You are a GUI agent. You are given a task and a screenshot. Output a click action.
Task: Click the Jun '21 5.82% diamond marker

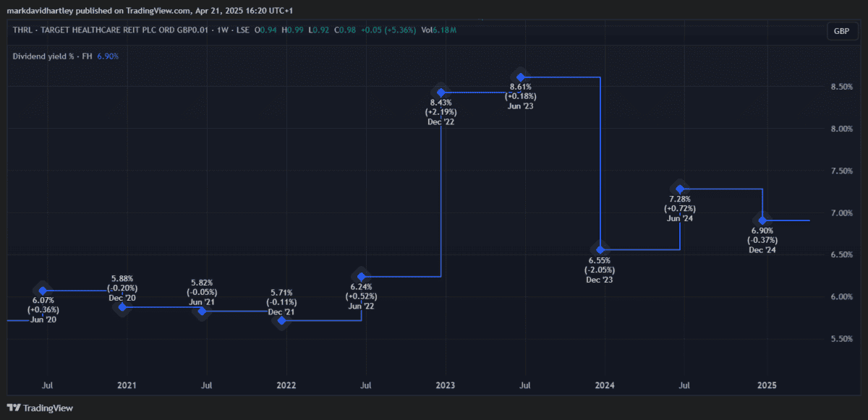tap(202, 311)
